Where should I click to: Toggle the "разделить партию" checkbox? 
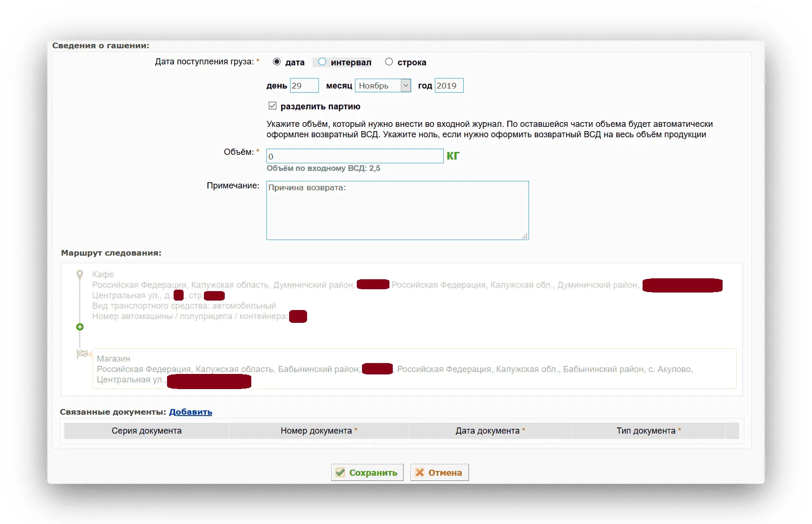tap(273, 106)
